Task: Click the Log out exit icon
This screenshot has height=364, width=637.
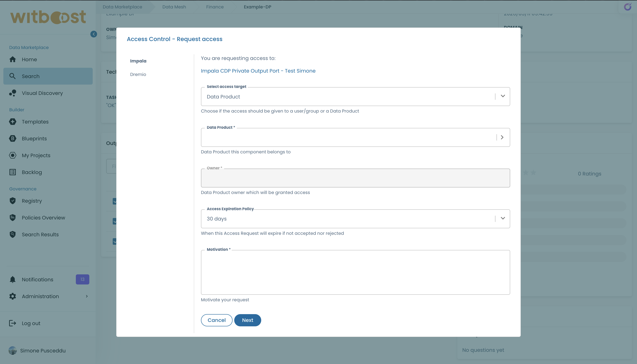Action: pos(12,323)
